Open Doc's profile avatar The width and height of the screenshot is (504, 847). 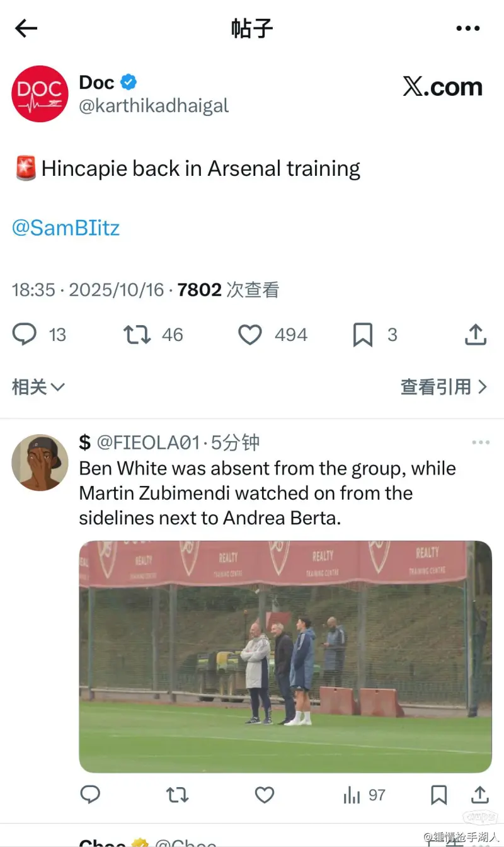pyautogui.click(x=40, y=94)
